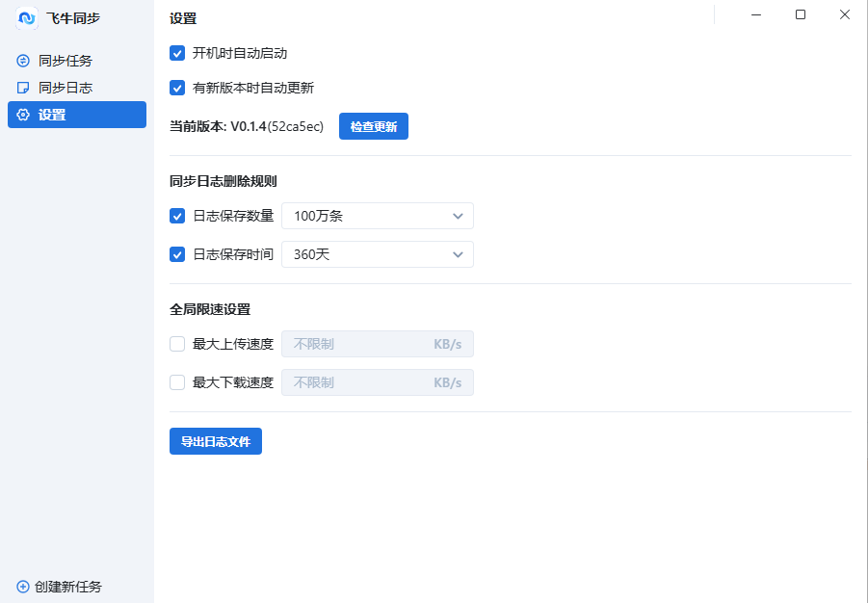Open the 360天 retention time dropdown
This screenshot has height=603, width=868.
pyautogui.click(x=377, y=254)
